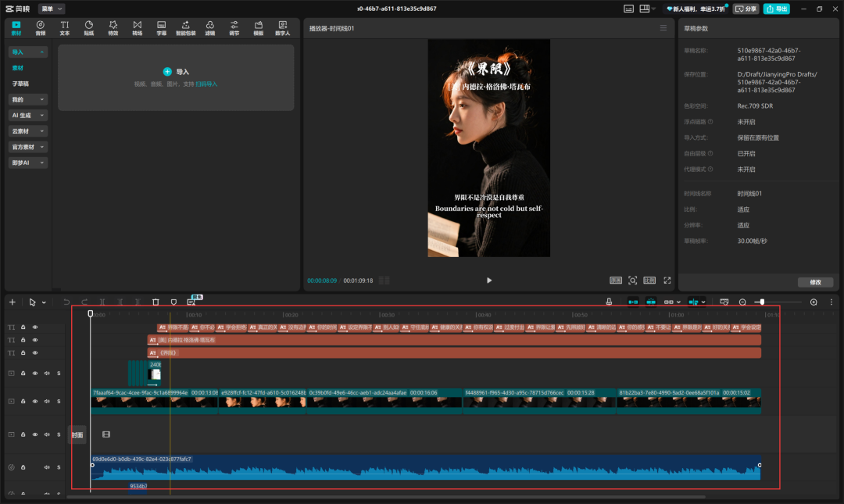This screenshot has width=844, height=504.
Task: Mute the audio waveform track
Action: coord(46,467)
